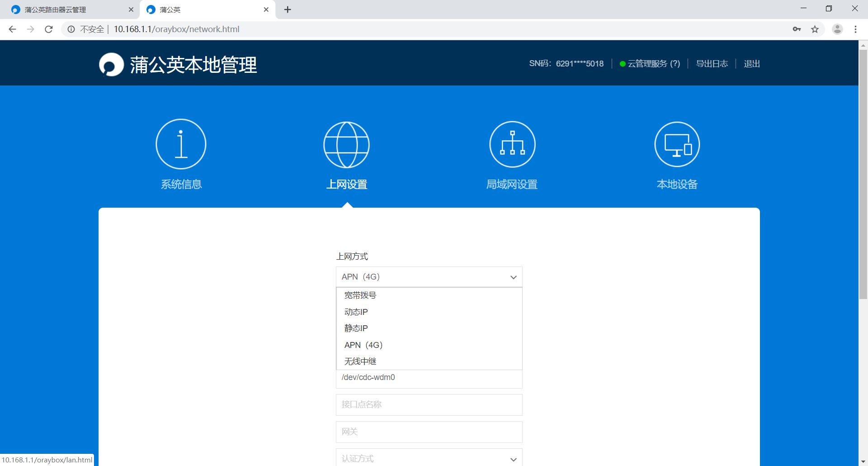868x466 pixels.
Task: Open the 本地设备 devices icon
Action: pyautogui.click(x=677, y=144)
